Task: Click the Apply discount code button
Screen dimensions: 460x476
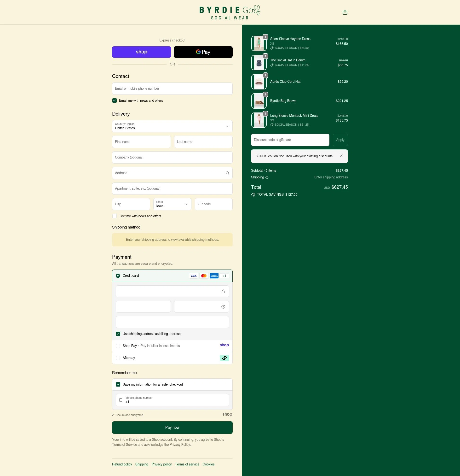Action: (340, 140)
